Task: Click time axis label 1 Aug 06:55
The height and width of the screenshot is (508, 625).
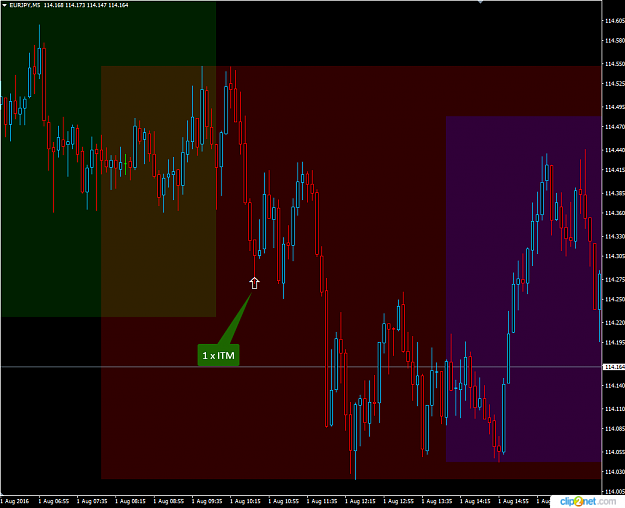Action: [x=54, y=501]
